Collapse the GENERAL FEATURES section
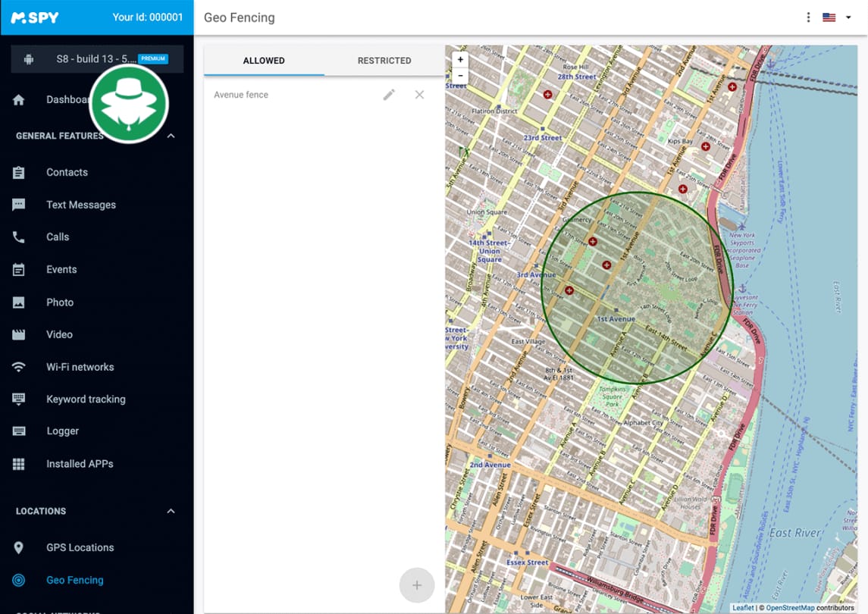Image resolution: width=868 pixels, height=614 pixels. 171,136
